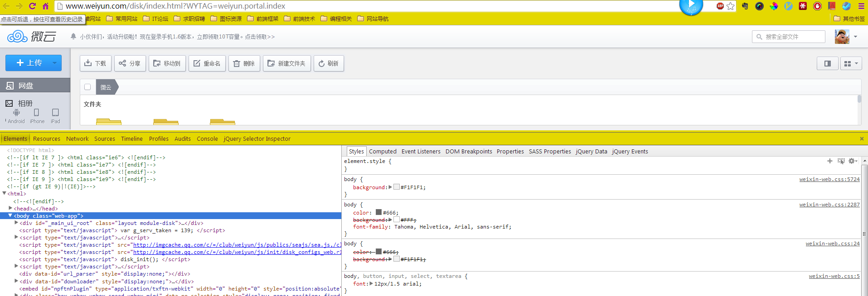868x296 pixels.
Task: Open the jQuery Selector Inspector tab
Action: pos(257,139)
